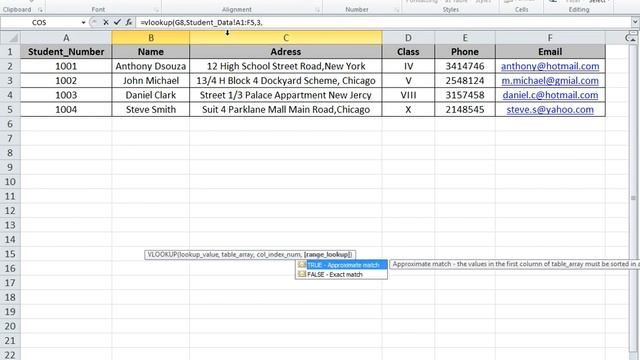The height and width of the screenshot is (360, 640).
Task: Click cell with Anthony Dsouza
Action: [151, 66]
